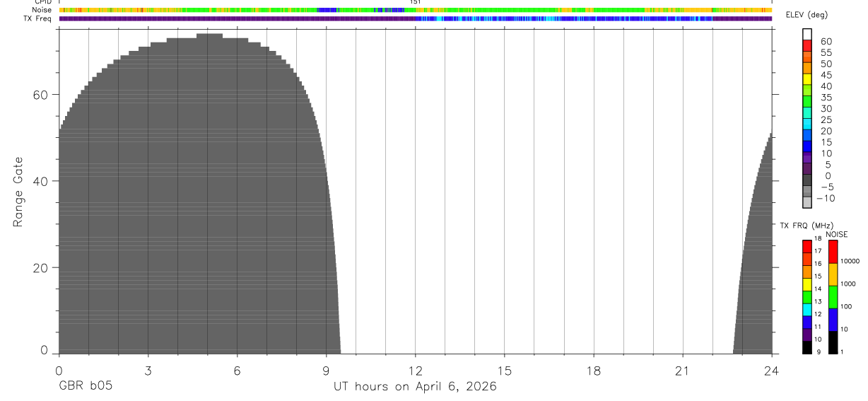The width and height of the screenshot is (868, 401).
Task: Click the 'GBR b05' label
Action: click(x=86, y=386)
